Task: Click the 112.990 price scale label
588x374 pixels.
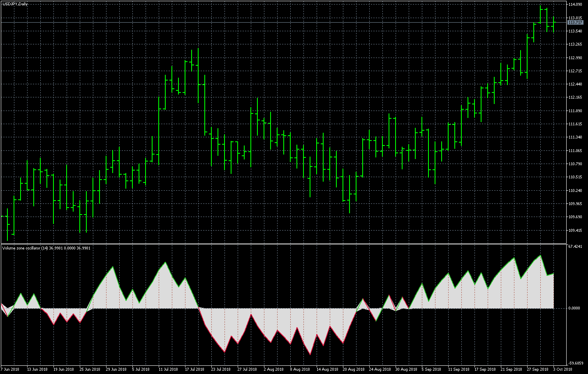Action: [x=575, y=58]
